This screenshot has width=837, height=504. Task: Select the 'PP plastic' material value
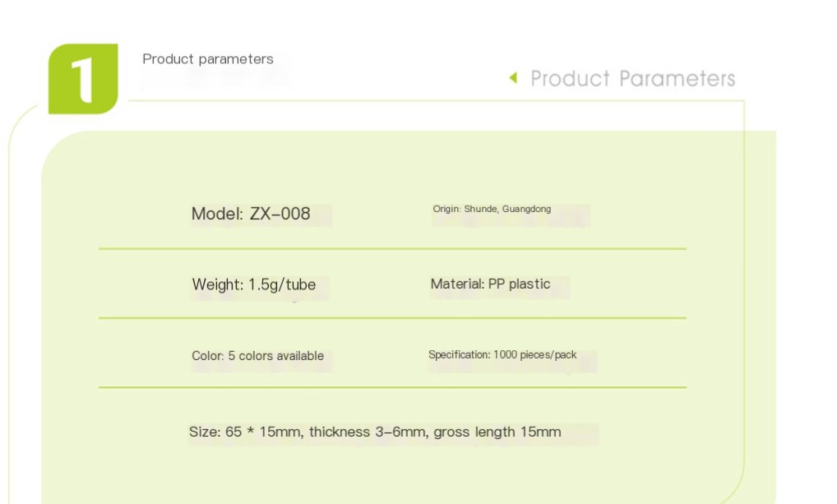click(520, 284)
